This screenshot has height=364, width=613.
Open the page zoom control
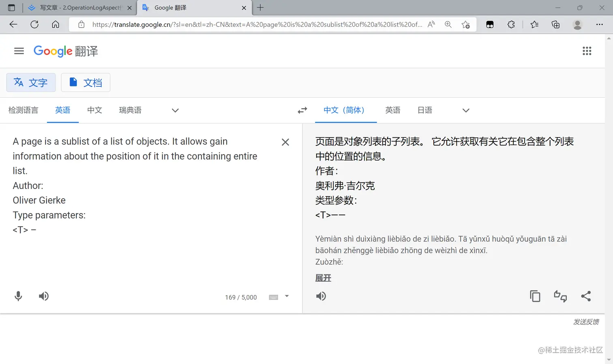click(448, 24)
